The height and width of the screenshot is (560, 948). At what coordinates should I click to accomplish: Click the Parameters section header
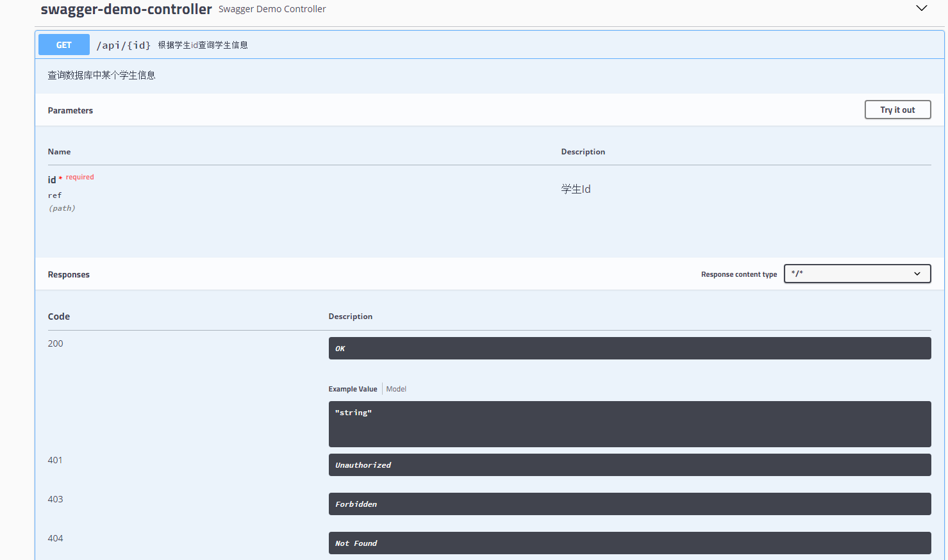tap(71, 110)
